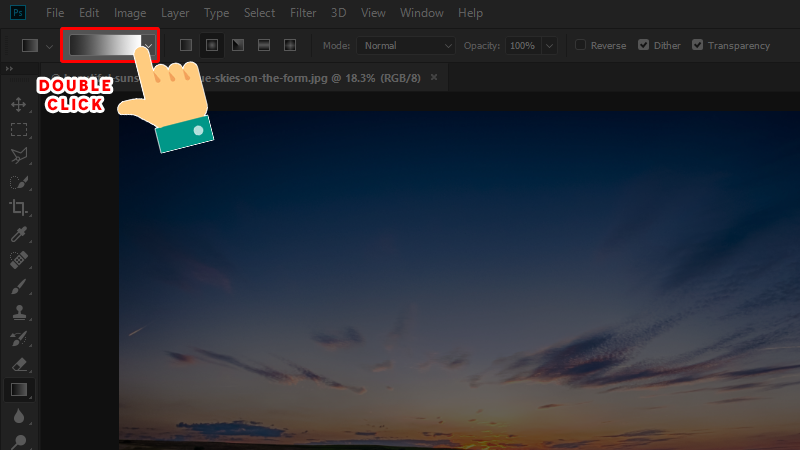Image resolution: width=800 pixels, height=450 pixels.
Task: Enable the Reverse checkbox
Action: point(581,45)
